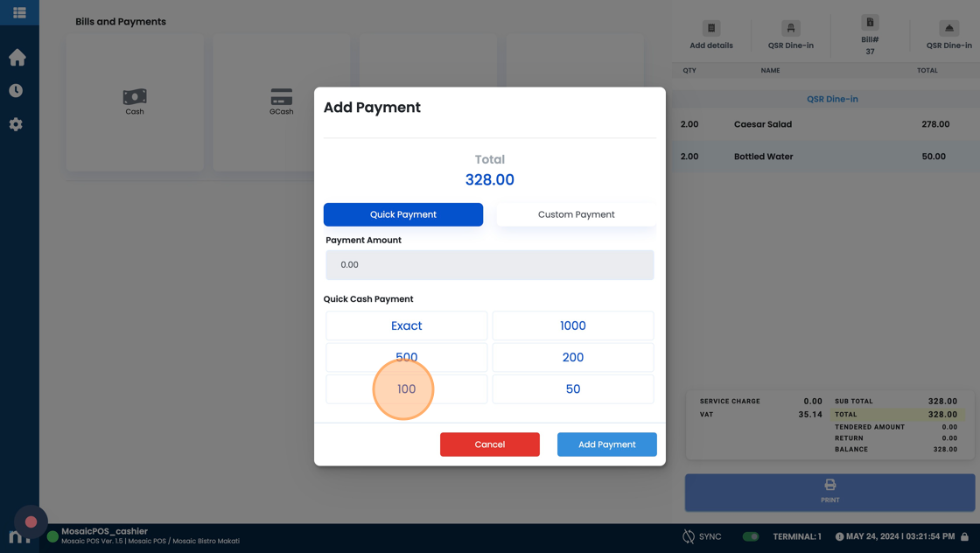The width and height of the screenshot is (980, 553).
Task: Confirm with the Add Payment button
Action: click(x=606, y=444)
